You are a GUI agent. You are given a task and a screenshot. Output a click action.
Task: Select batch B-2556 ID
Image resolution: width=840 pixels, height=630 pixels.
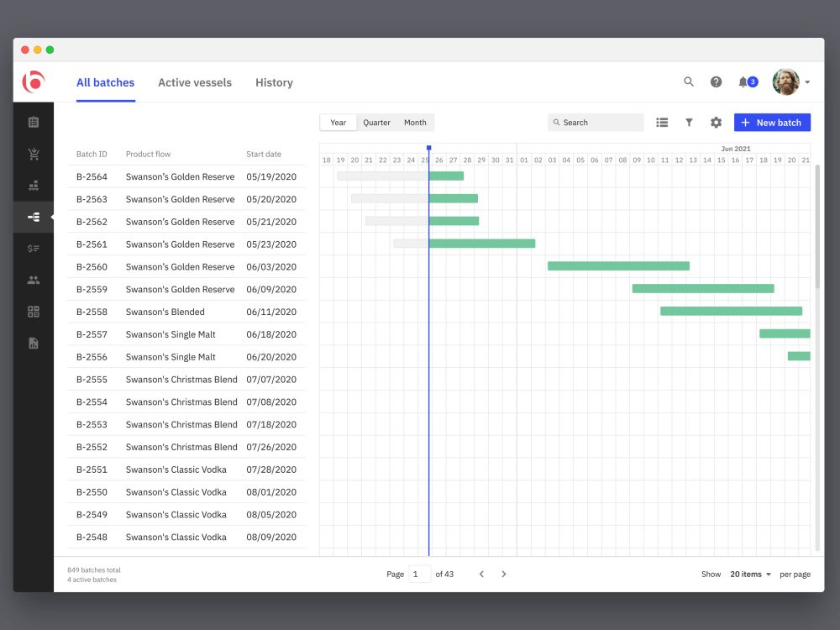coord(92,357)
